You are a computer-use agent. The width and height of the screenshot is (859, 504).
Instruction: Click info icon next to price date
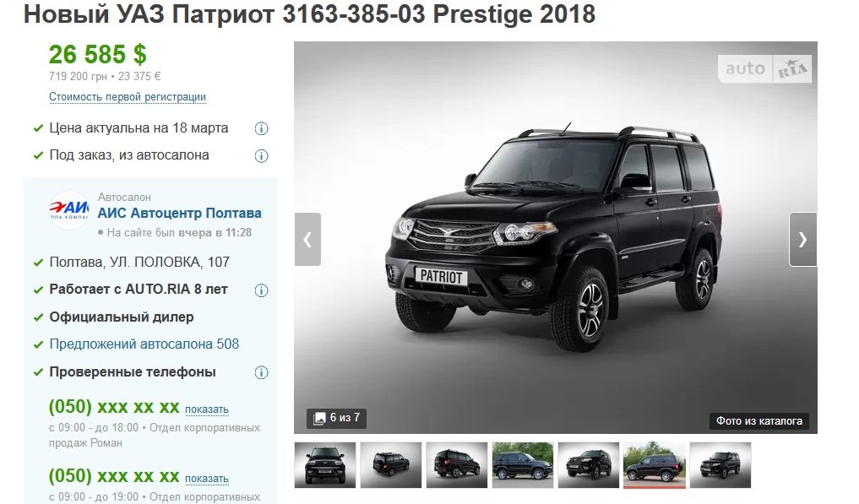click(x=261, y=128)
